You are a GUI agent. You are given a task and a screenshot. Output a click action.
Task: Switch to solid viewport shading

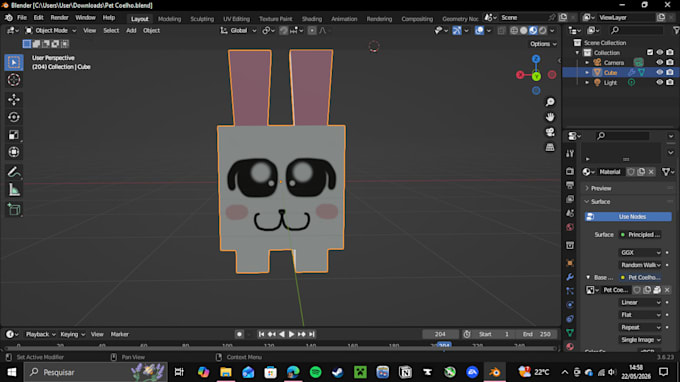pos(523,30)
